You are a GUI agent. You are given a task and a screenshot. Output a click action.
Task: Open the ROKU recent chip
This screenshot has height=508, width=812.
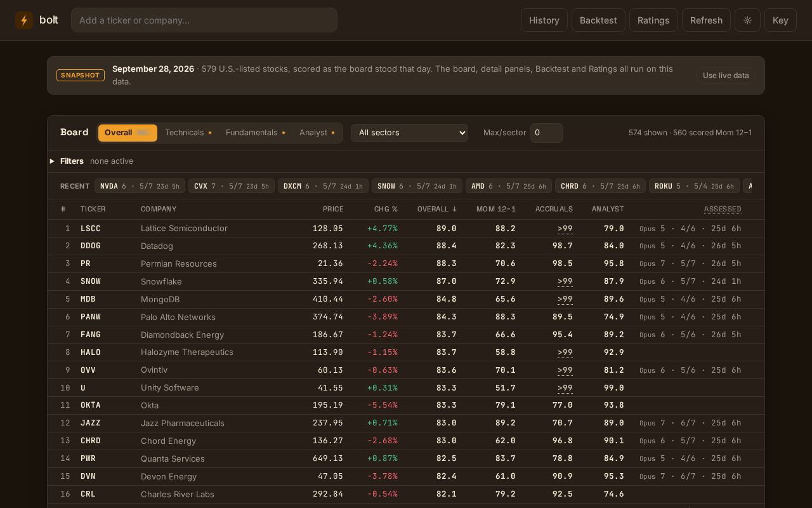694,186
